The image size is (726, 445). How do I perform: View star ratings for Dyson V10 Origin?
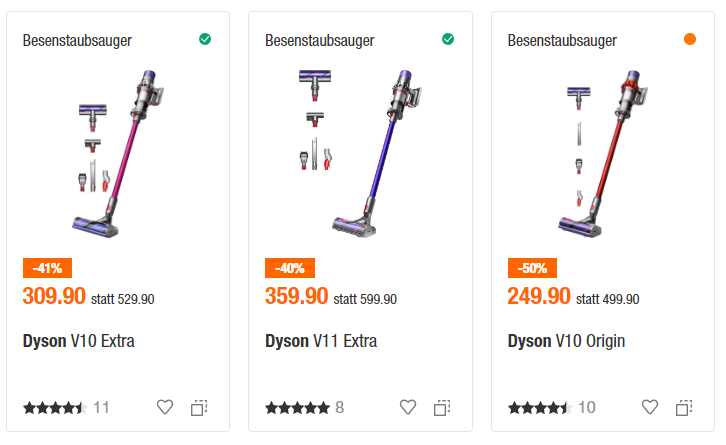540,408
